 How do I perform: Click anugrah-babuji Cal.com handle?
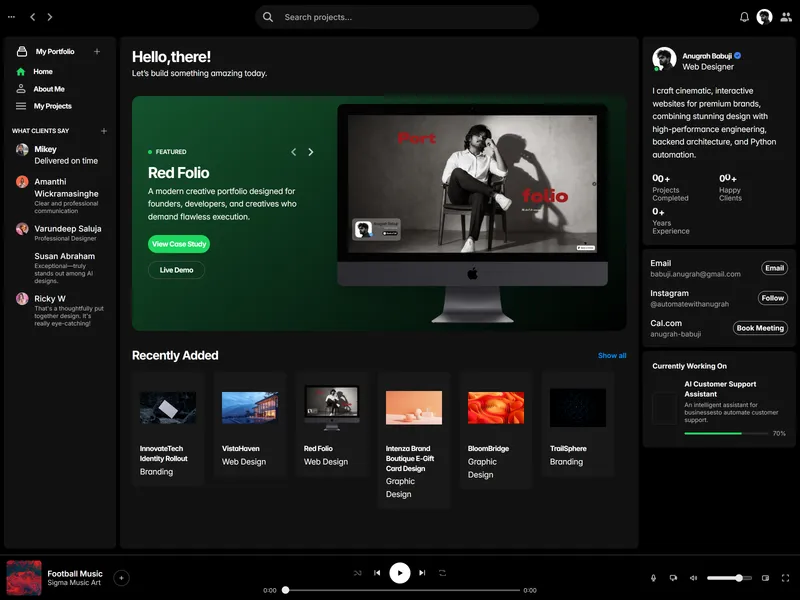675,335
